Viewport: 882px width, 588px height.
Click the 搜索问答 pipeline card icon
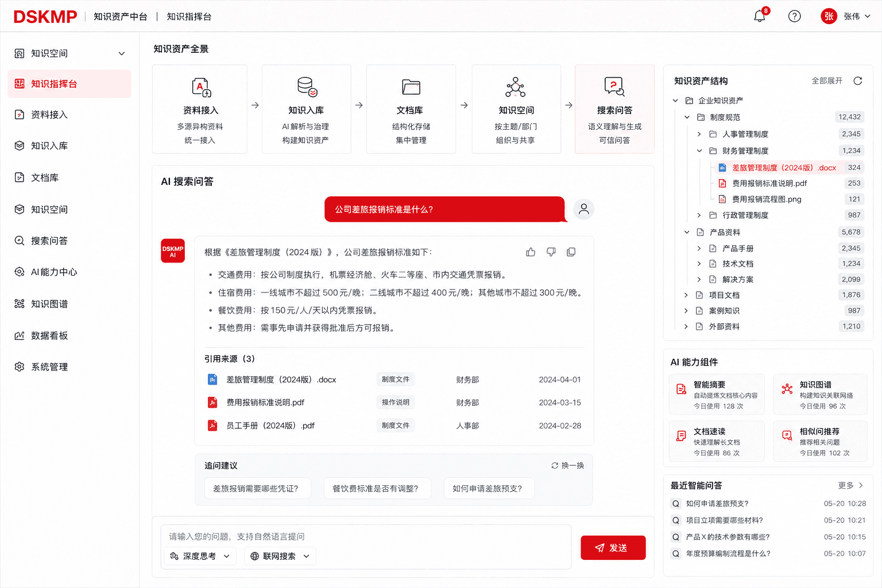tap(614, 87)
